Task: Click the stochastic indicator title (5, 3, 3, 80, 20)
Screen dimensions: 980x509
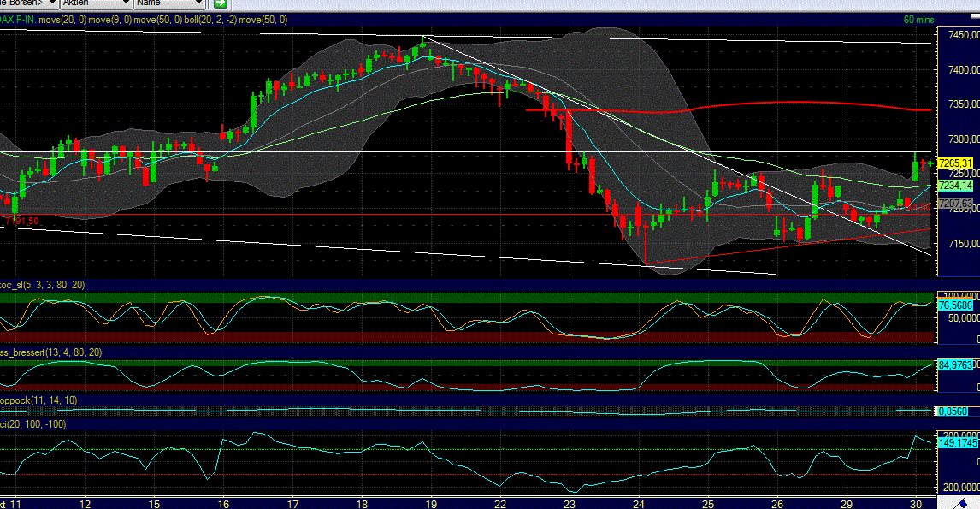Action: pos(43,285)
